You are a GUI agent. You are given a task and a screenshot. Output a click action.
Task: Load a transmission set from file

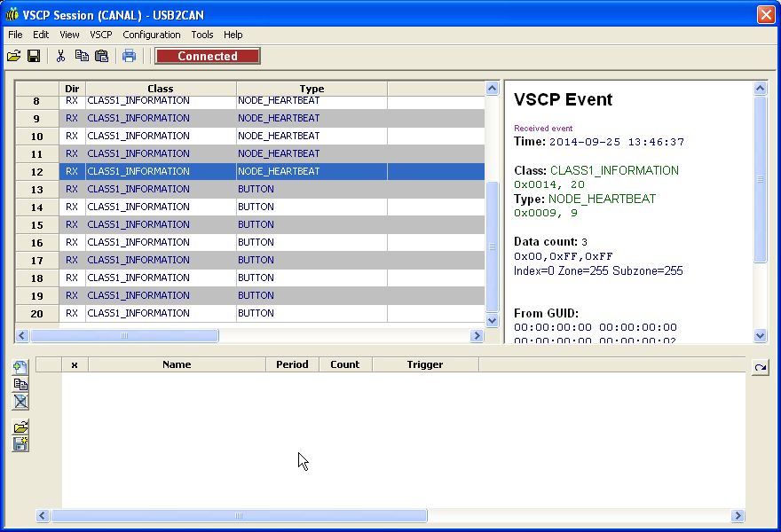(20, 427)
